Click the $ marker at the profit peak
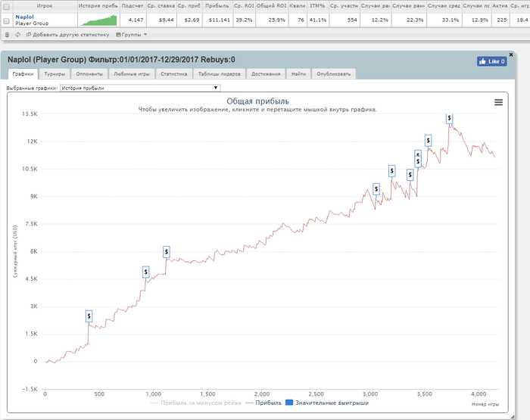Image resolution: width=530 pixels, height=420 pixels. [x=450, y=118]
